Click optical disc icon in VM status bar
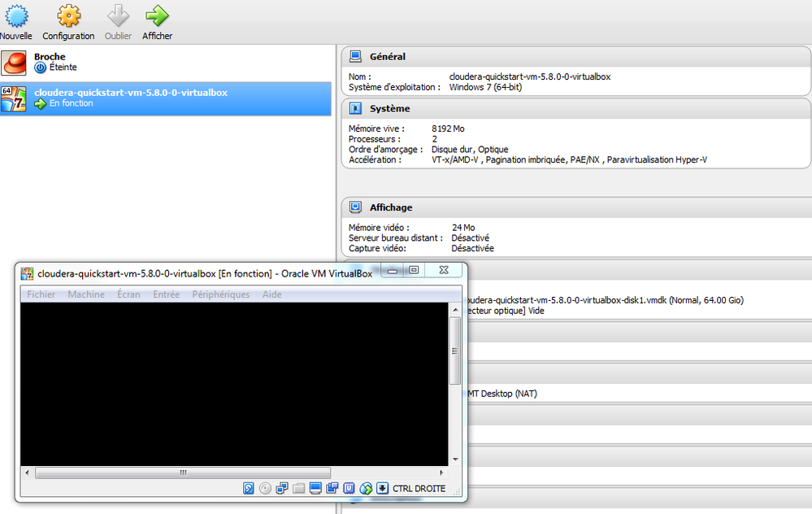The height and width of the screenshot is (514, 812). pos(265,488)
